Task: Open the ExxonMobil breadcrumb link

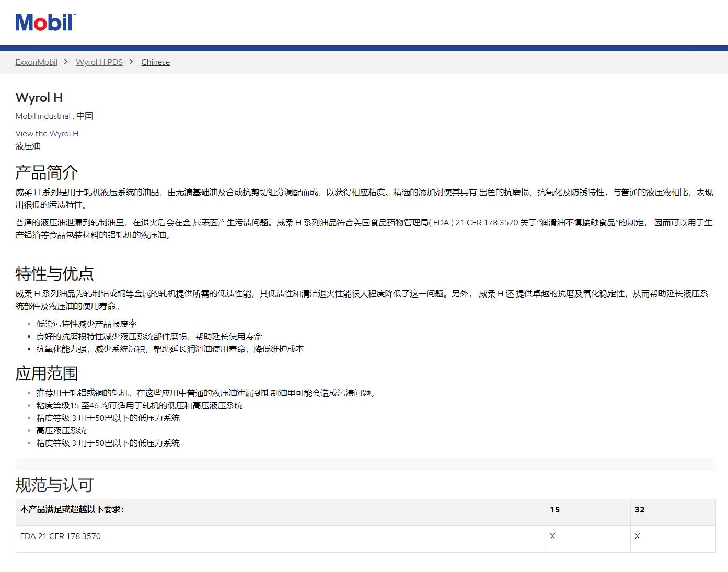Action: (x=37, y=62)
